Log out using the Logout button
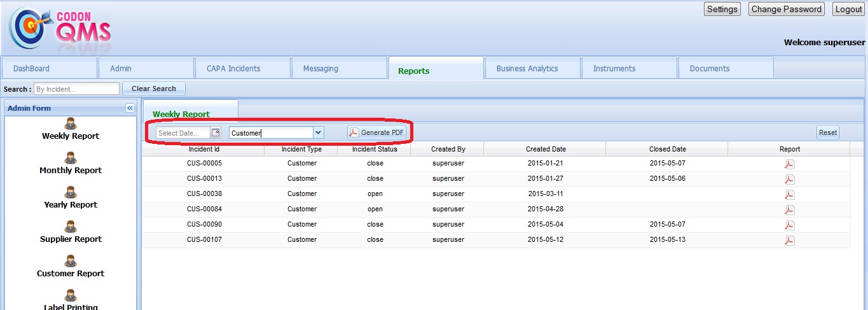Viewport: 868px width, 310px height. click(848, 9)
